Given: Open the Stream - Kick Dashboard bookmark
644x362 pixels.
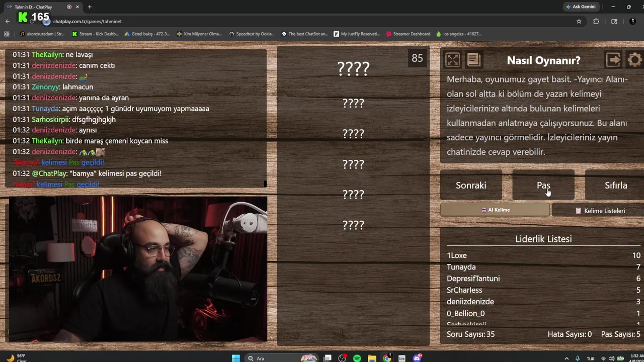Looking at the screenshot, I should [x=96, y=34].
